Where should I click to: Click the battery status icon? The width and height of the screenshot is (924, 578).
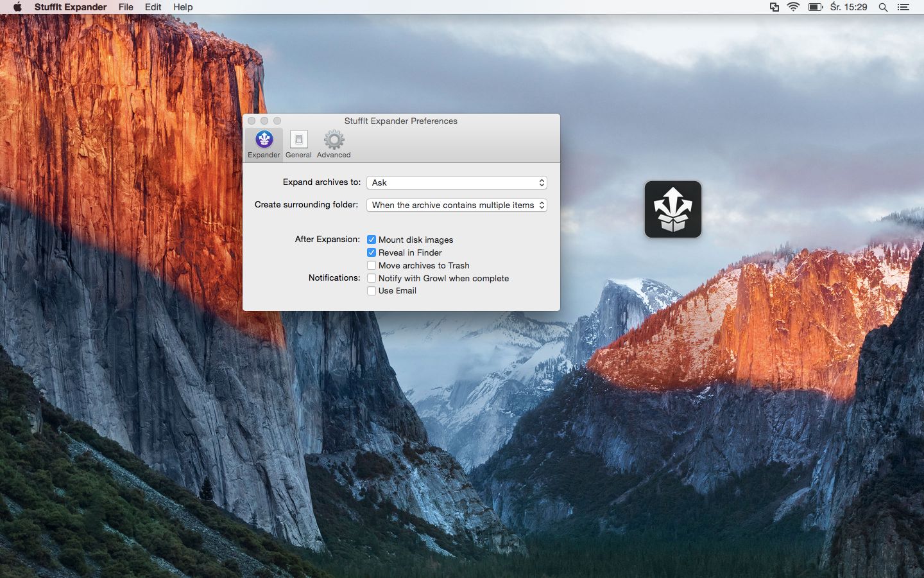[815, 7]
